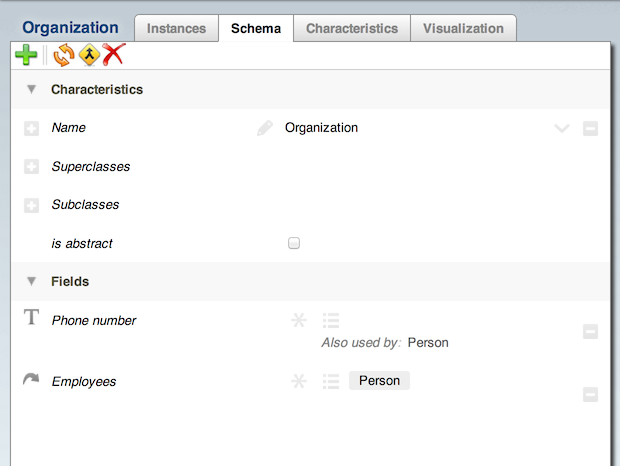
Task: Click the Person tag in Employees row
Action: pyautogui.click(x=379, y=381)
